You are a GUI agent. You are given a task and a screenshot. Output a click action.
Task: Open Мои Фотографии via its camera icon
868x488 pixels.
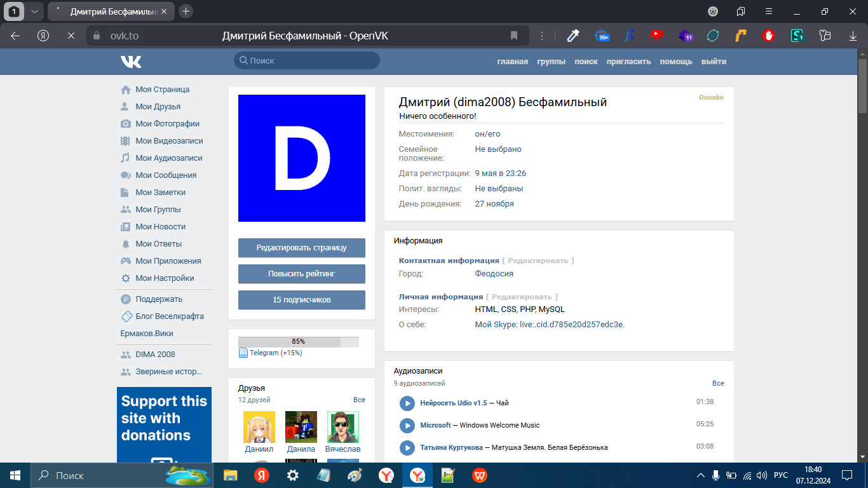coord(126,124)
